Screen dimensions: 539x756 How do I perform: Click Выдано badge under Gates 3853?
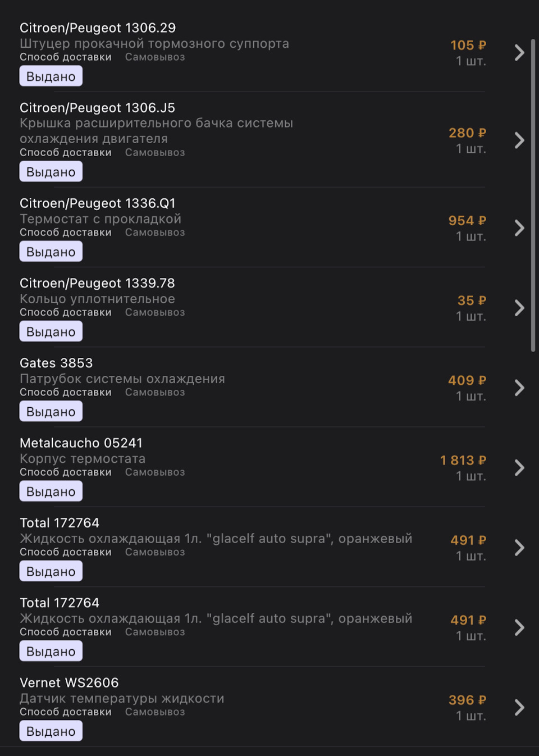click(51, 412)
